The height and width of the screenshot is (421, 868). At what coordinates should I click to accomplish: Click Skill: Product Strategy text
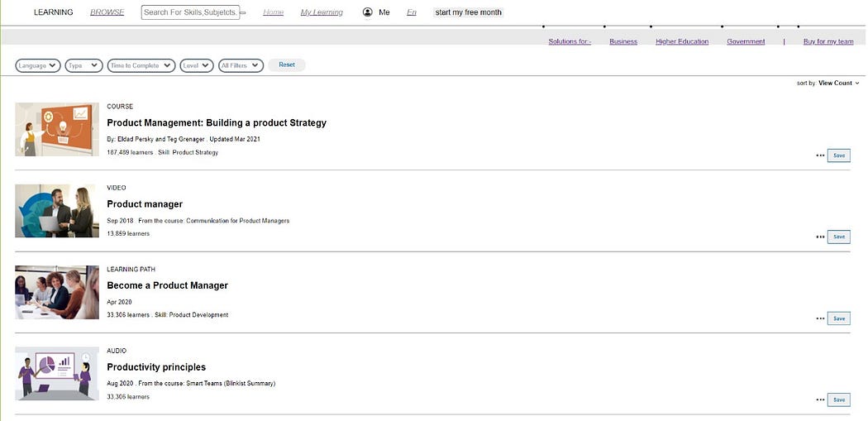(x=188, y=152)
